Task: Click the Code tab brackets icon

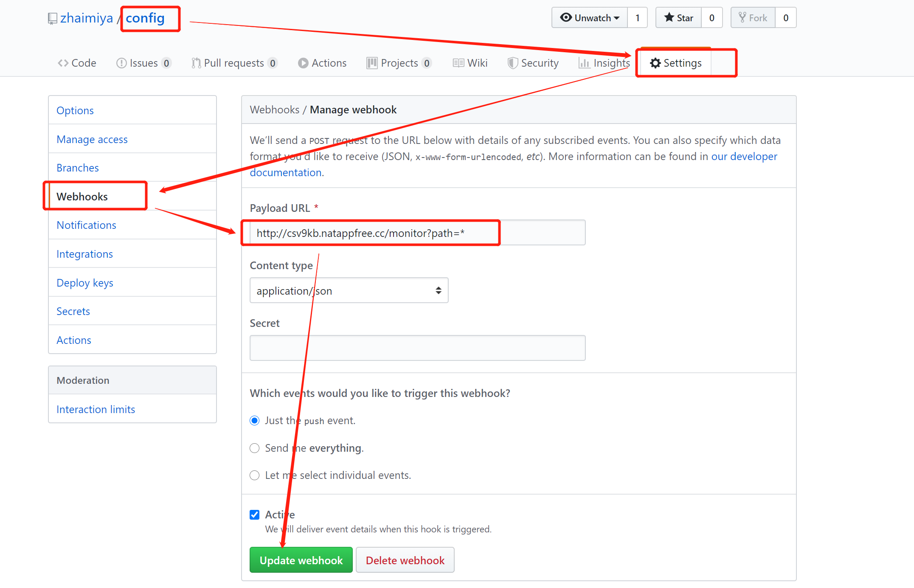Action: (63, 63)
